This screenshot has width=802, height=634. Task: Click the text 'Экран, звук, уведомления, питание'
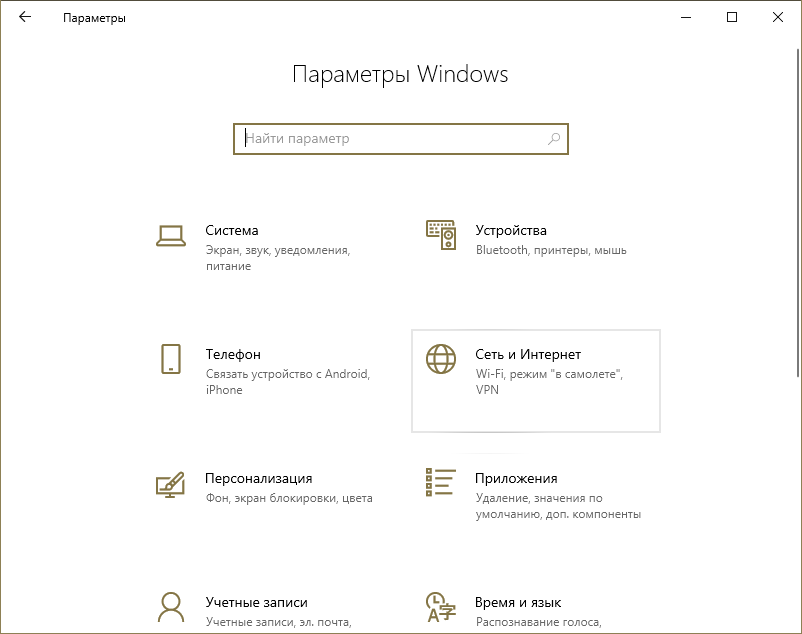pos(278,258)
